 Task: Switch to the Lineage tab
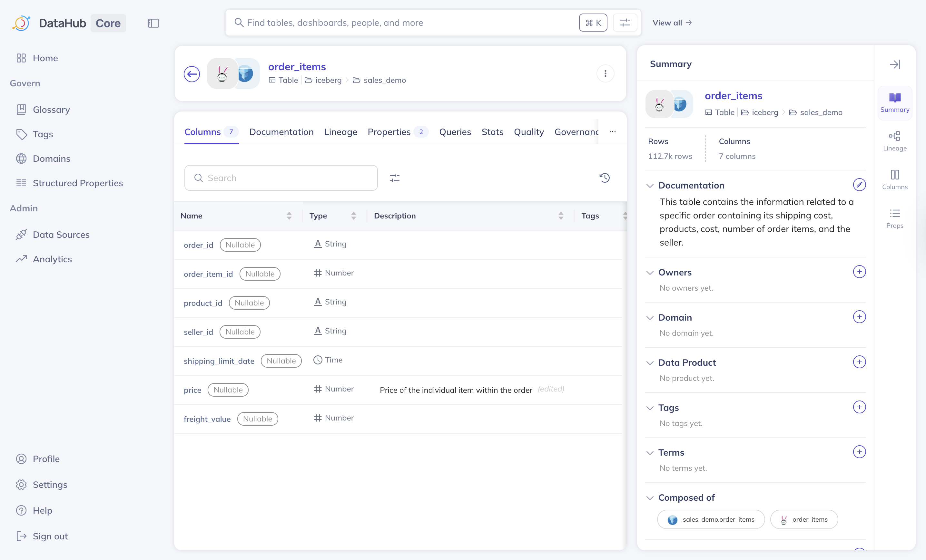tap(340, 132)
